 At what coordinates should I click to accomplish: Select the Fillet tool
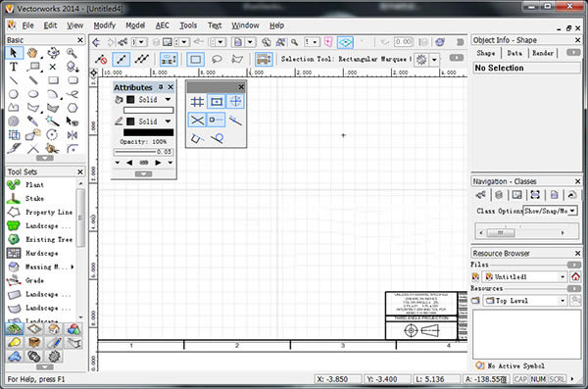point(73,149)
